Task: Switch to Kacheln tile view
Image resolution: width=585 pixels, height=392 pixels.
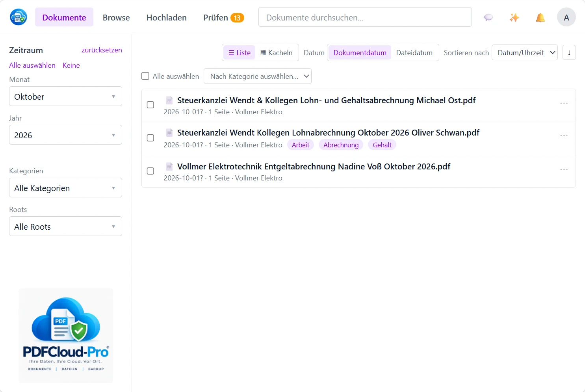Action: point(277,52)
